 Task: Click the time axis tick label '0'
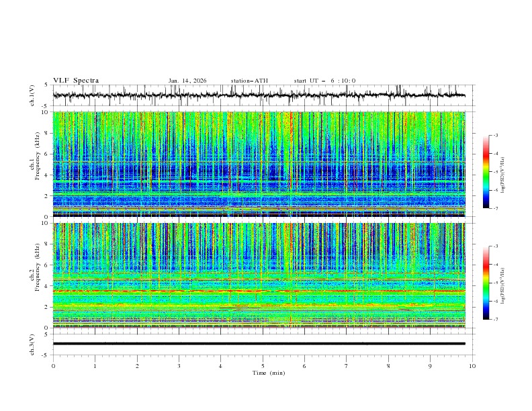[53, 366]
